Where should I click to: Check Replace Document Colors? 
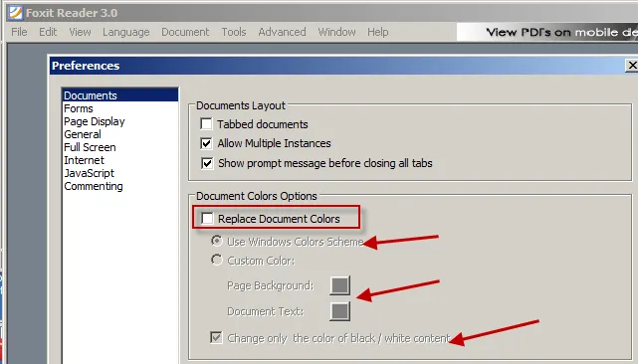tap(207, 219)
